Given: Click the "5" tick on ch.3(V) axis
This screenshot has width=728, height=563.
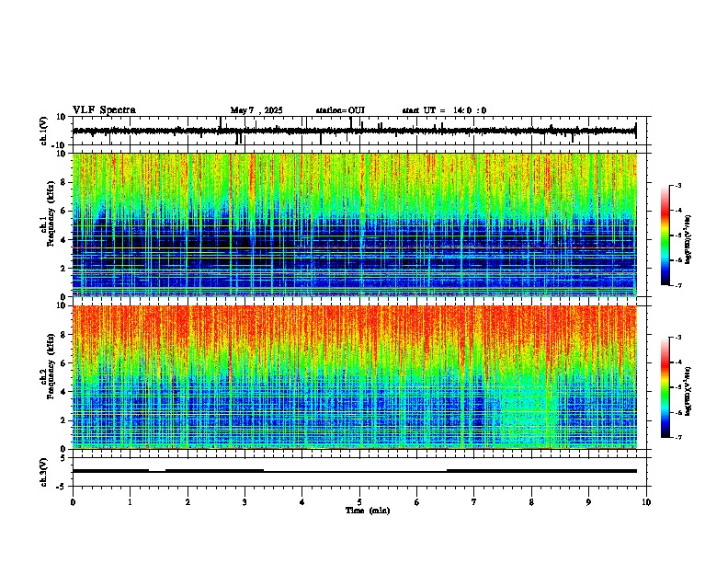Looking at the screenshot, I should tap(63, 458).
